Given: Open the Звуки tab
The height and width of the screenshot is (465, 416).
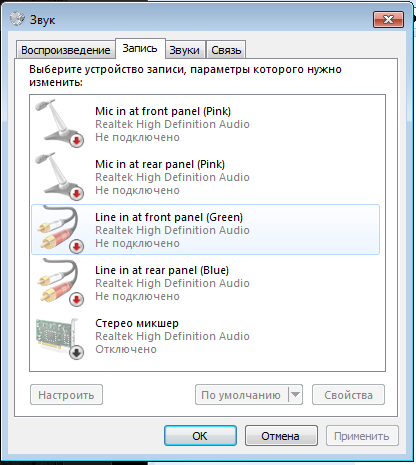Looking at the screenshot, I should click(x=185, y=50).
